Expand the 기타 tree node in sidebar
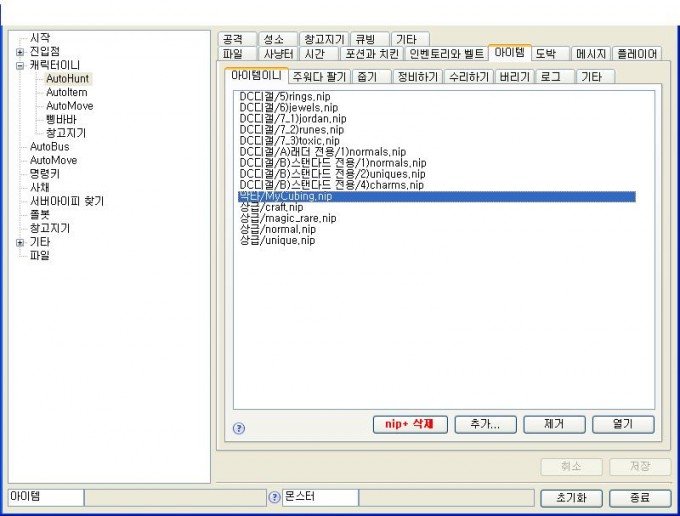 tap(21, 242)
